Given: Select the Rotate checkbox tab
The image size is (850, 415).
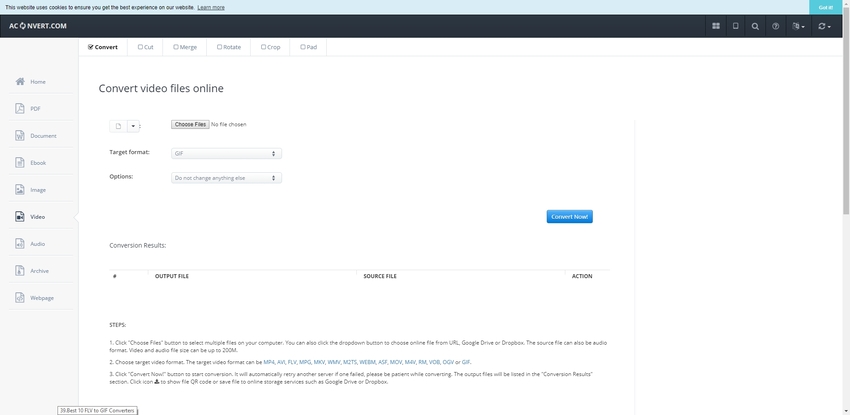Looking at the screenshot, I should click(x=229, y=46).
